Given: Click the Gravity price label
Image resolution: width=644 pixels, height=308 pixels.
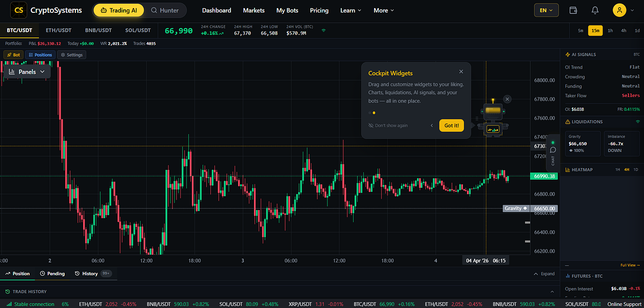Looking at the screenshot, I should (x=516, y=208).
